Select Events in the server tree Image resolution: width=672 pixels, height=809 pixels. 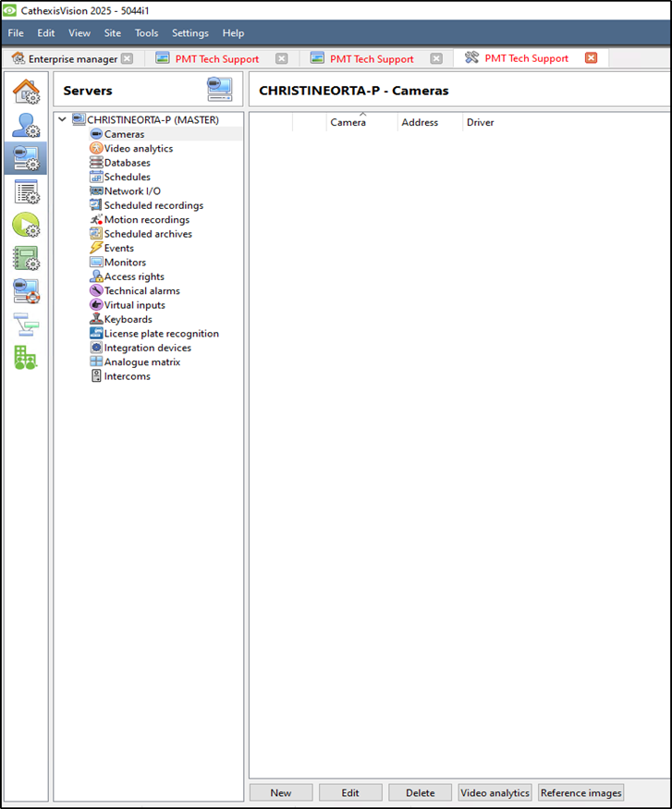point(119,248)
